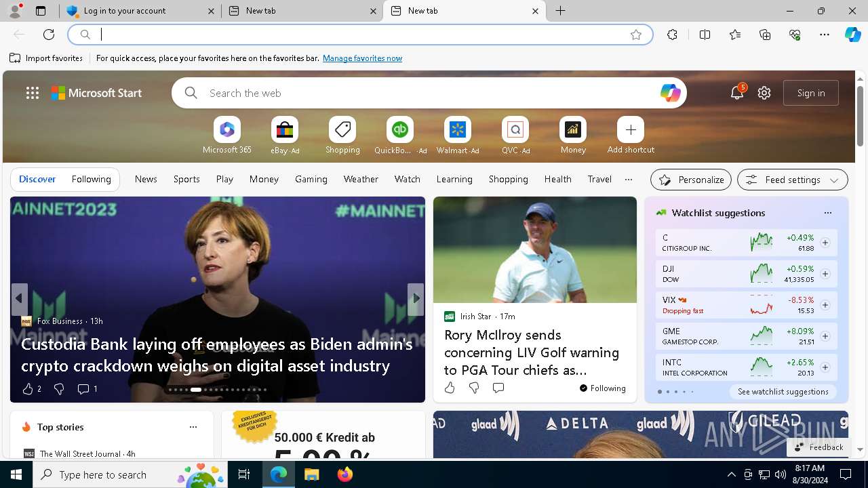Focus the browser address bar

coord(361,35)
